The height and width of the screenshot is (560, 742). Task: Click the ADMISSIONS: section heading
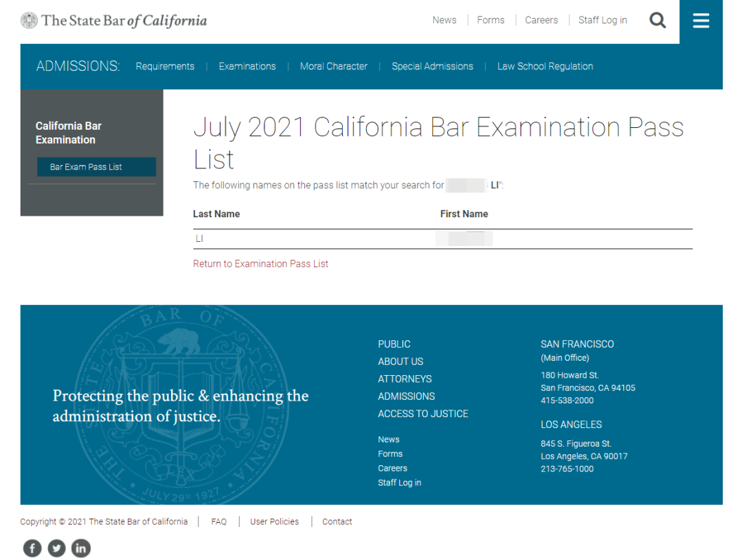click(x=78, y=66)
